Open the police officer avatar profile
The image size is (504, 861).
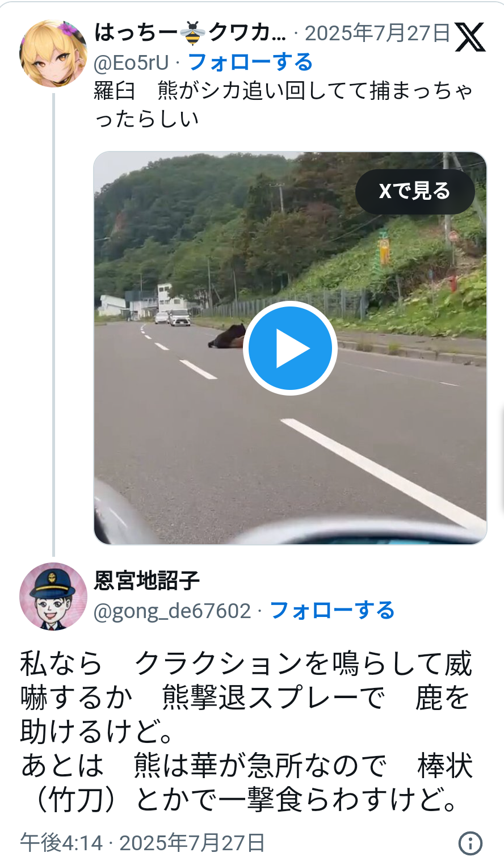coord(53,597)
